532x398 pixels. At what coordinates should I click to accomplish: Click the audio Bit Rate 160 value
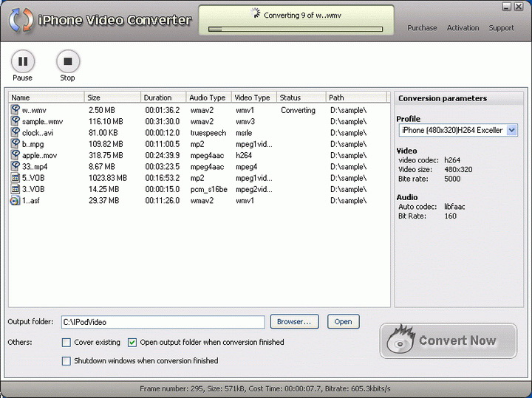[x=450, y=216]
